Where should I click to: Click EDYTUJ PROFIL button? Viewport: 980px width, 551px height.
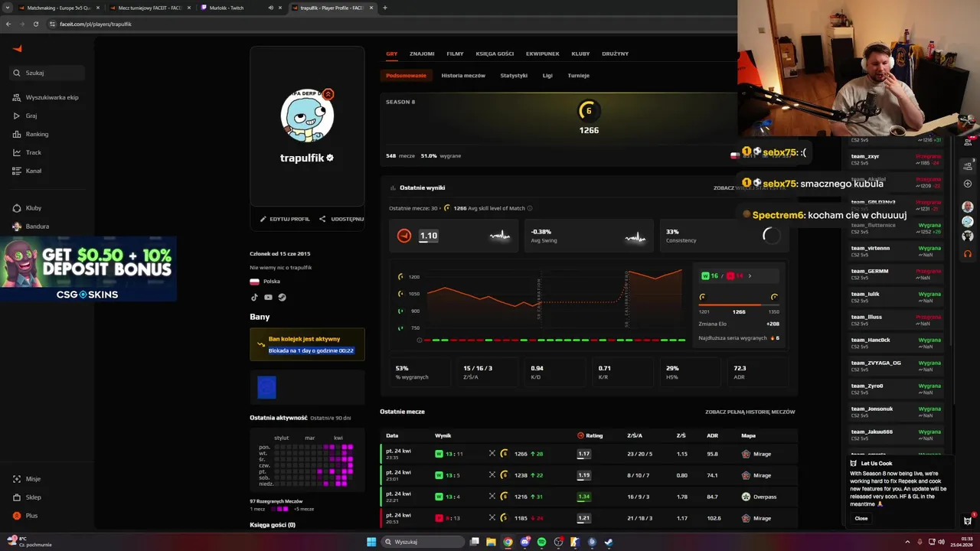(x=285, y=219)
